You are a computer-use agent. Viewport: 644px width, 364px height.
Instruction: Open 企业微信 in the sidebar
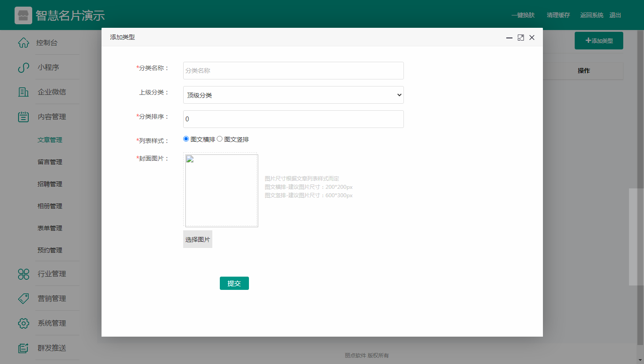click(x=52, y=92)
